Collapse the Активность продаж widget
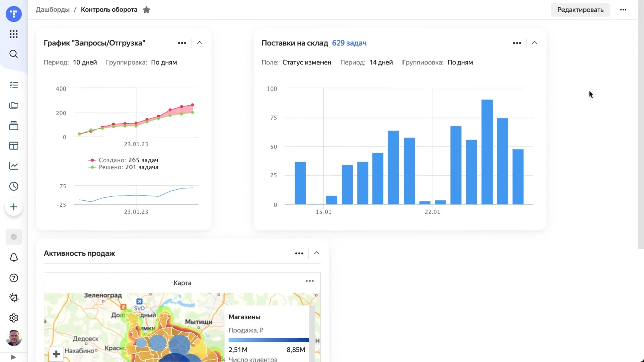 (316, 253)
